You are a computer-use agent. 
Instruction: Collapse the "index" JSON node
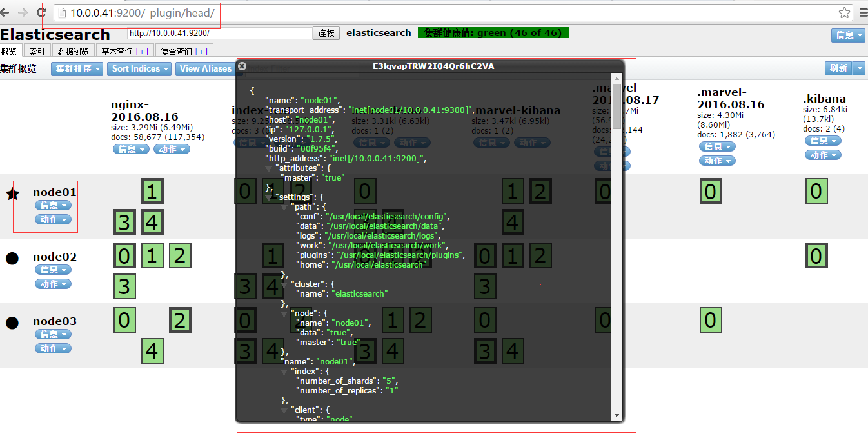(x=284, y=372)
